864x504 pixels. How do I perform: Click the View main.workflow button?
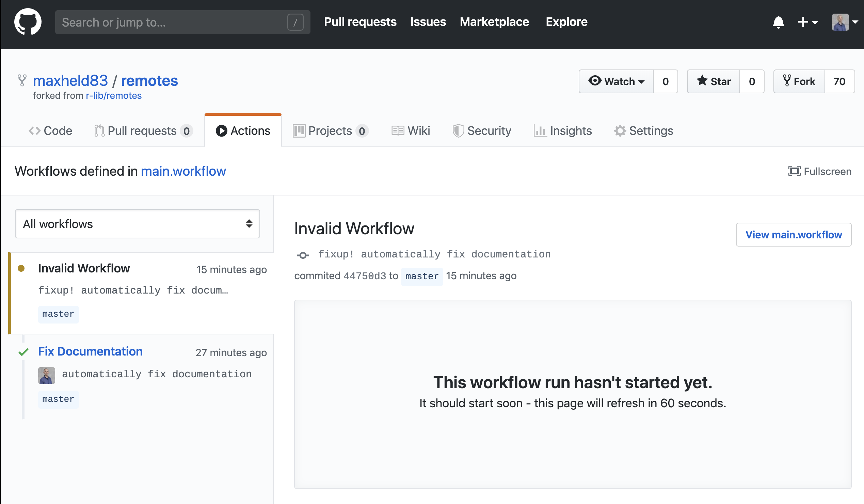point(794,235)
